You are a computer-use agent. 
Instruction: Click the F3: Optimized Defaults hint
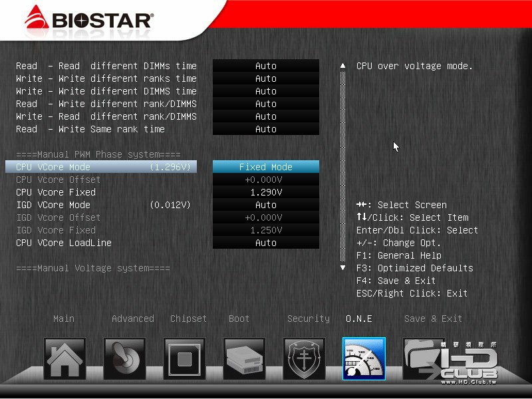coord(414,268)
